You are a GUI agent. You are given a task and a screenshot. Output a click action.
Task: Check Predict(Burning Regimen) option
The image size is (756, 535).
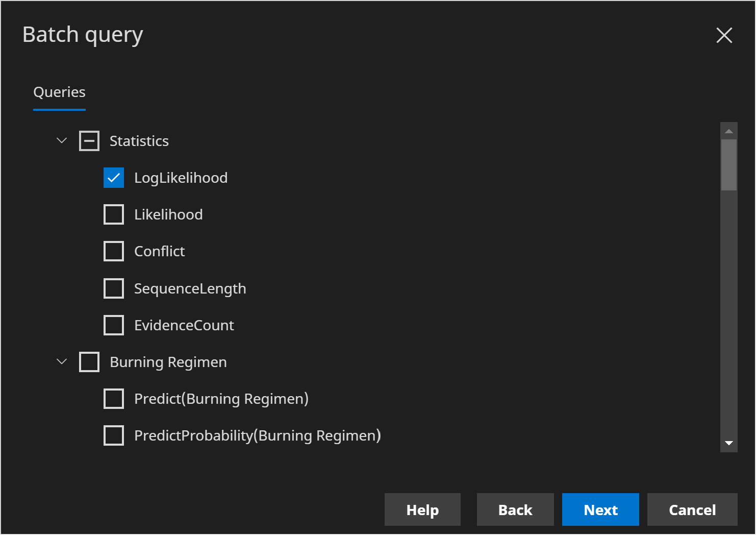[x=114, y=399]
